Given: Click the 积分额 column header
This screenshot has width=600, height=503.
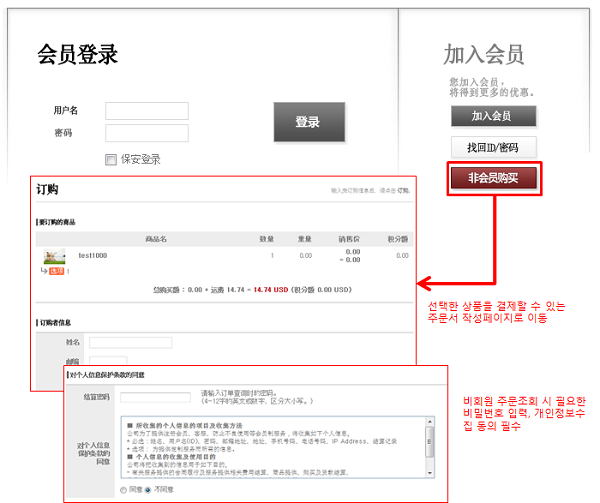Looking at the screenshot, I should click(398, 239).
